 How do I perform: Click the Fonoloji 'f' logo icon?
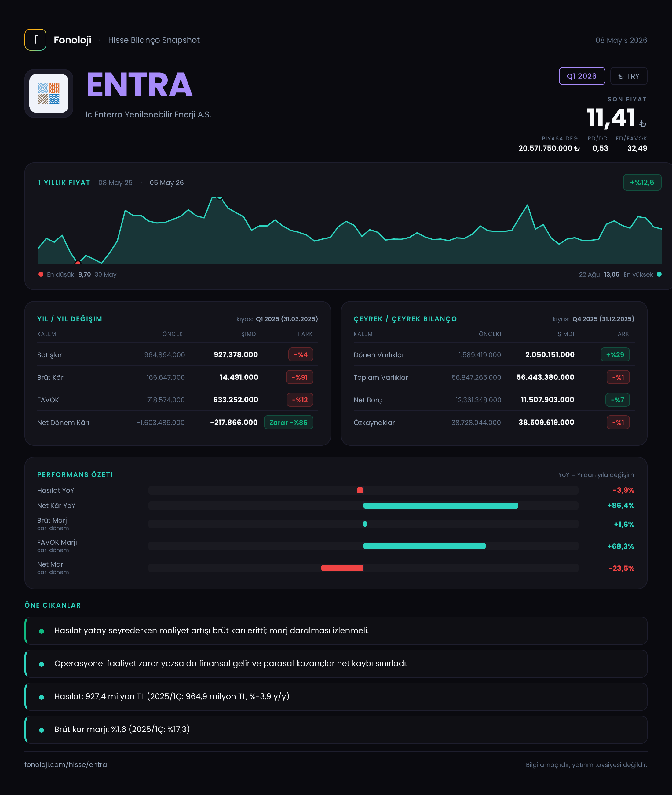35,40
